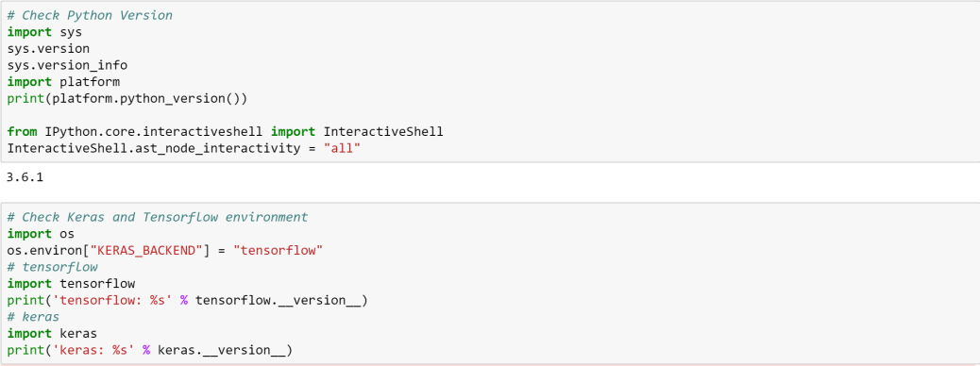The image size is (980, 366).
Task: Click the '# tensorflow' comment line
Action: click(x=53, y=267)
